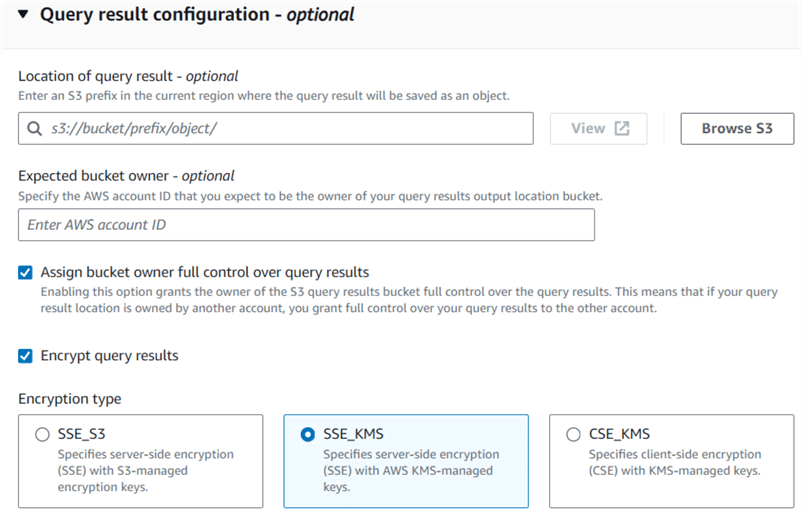Screen dimensions: 801x515
Task: Click the Encrypt query results label text
Action: click(x=110, y=355)
